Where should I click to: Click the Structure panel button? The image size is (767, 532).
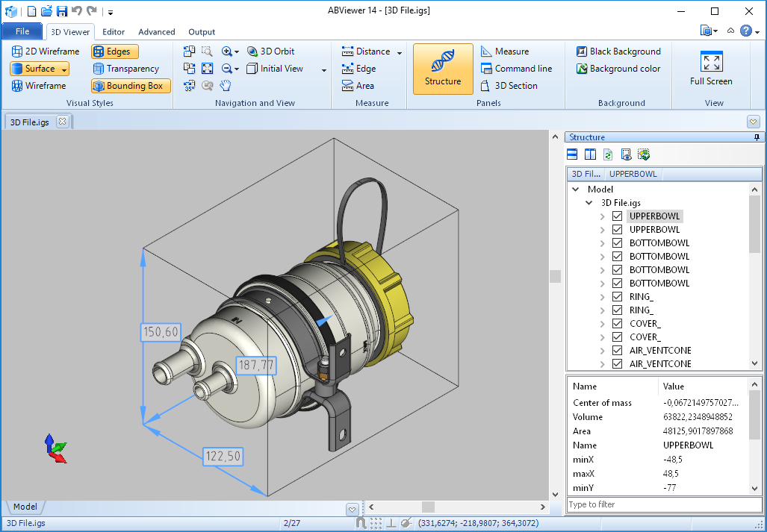(x=443, y=69)
